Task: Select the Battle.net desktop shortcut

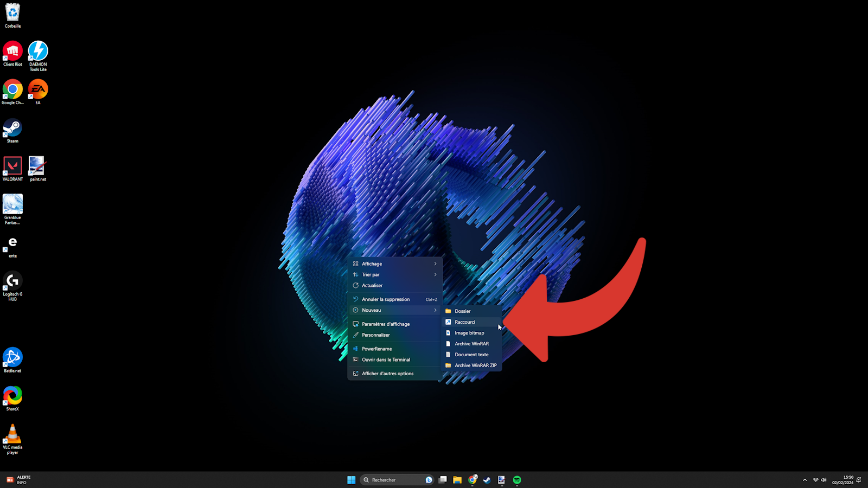Action: (x=12, y=358)
